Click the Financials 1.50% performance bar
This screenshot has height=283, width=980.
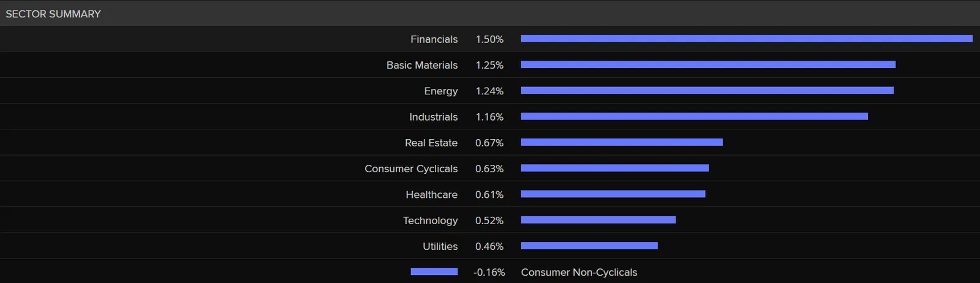[746, 39]
